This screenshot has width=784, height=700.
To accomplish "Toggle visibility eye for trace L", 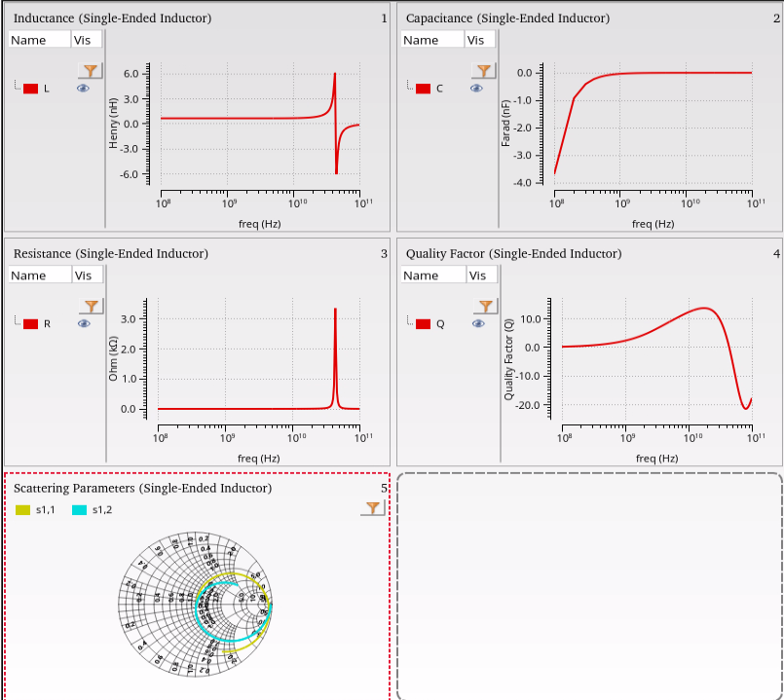I will tap(83, 89).
